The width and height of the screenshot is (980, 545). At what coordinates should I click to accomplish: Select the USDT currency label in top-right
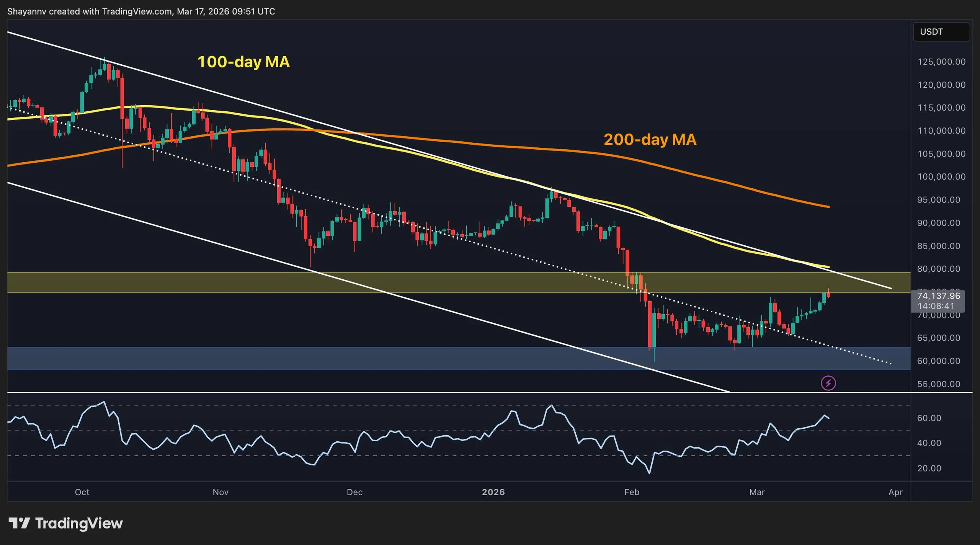941,32
